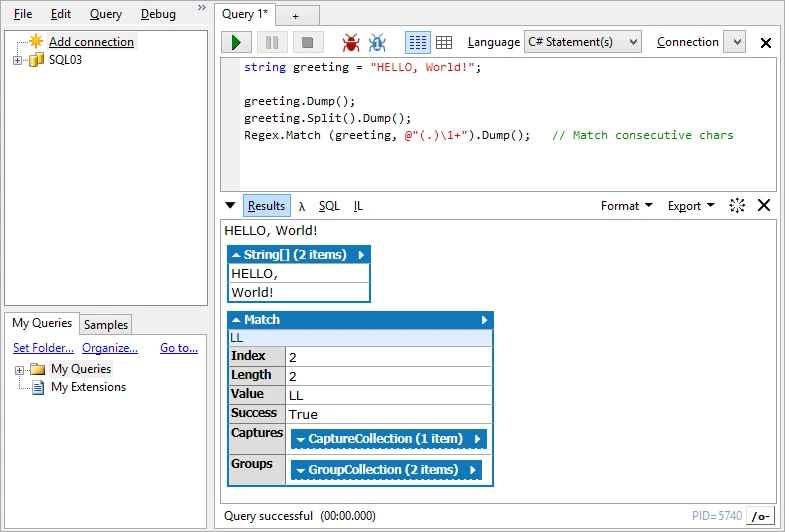Collapse the results panel with triangle arrow
The image size is (785, 532).
[x=230, y=206]
